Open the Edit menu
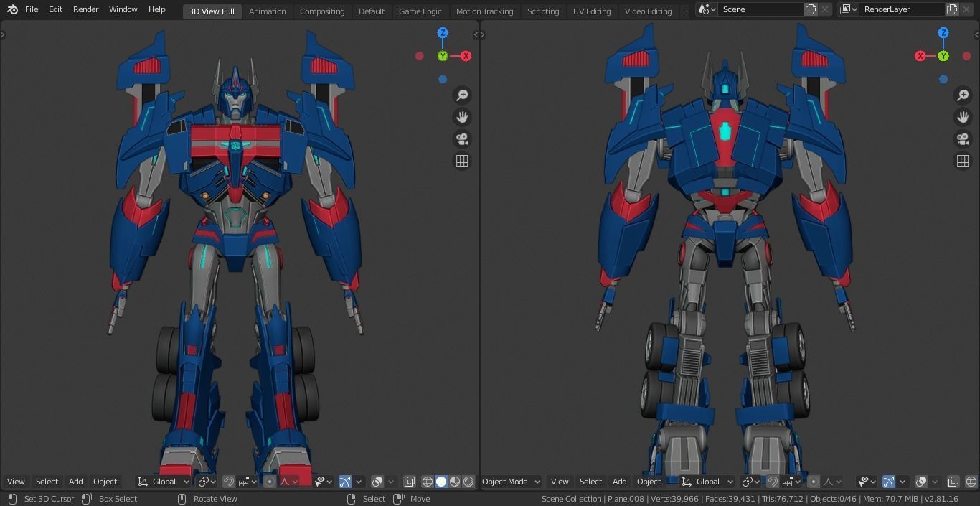980x506 pixels. [x=55, y=9]
